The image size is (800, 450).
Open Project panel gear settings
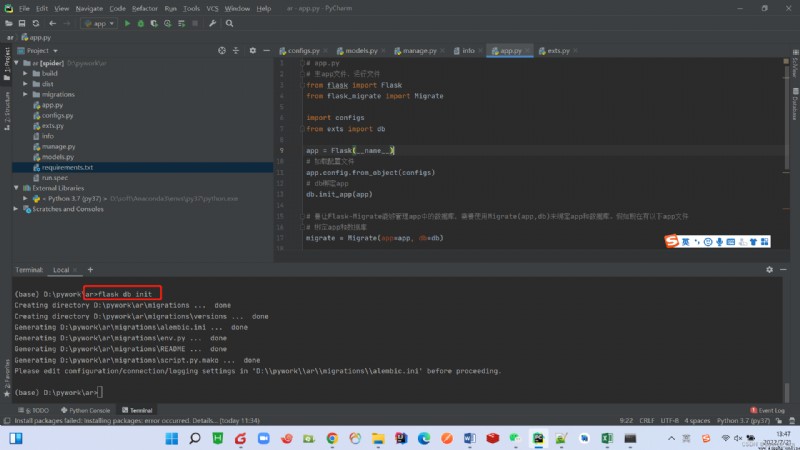tap(253, 51)
